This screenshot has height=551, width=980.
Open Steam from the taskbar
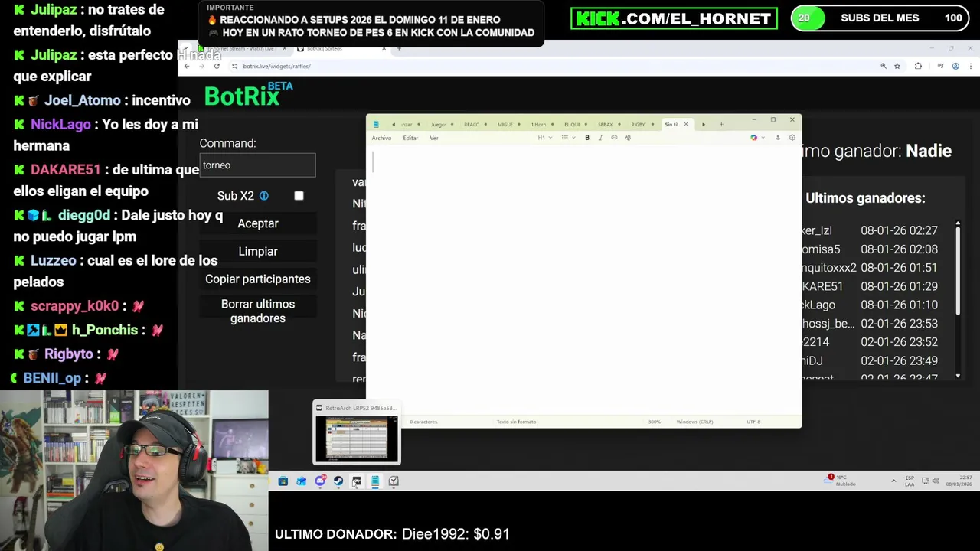coord(338,481)
